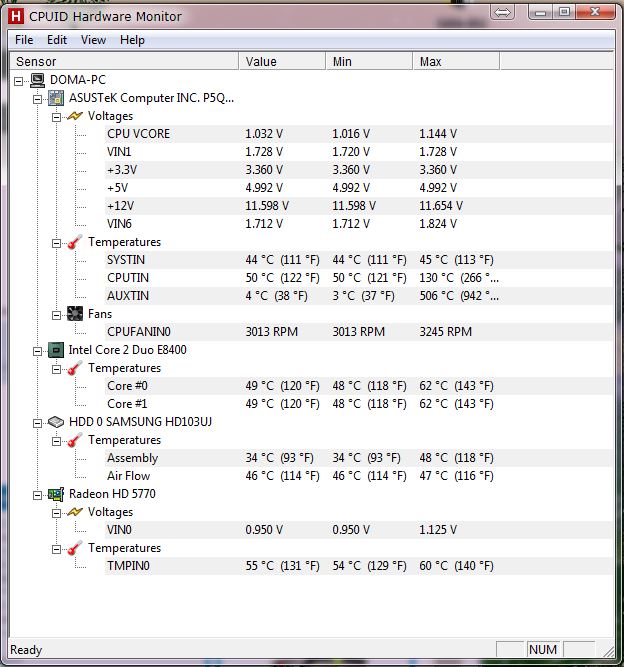Click the Ready status text
Viewport: 624px width, 667px height.
coord(26,650)
